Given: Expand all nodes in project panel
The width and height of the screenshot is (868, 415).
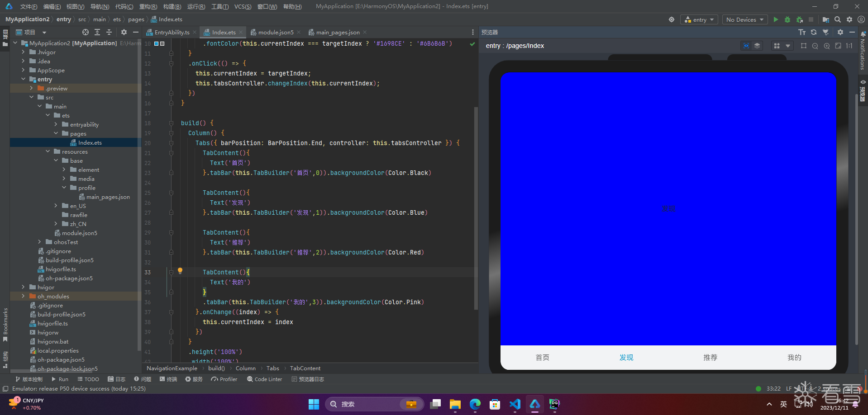Looking at the screenshot, I should [x=97, y=32].
